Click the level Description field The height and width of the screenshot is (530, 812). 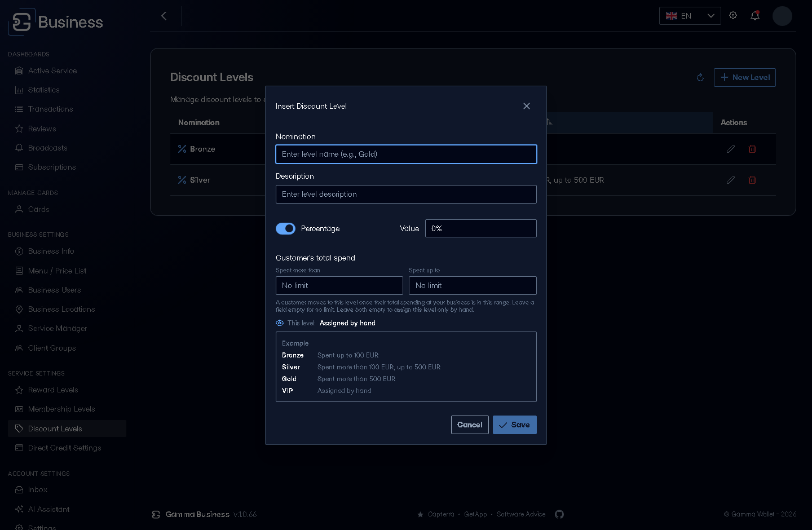coord(406,195)
